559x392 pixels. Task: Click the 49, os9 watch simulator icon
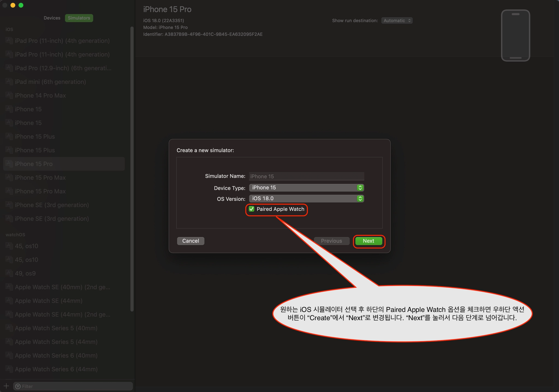click(9, 273)
